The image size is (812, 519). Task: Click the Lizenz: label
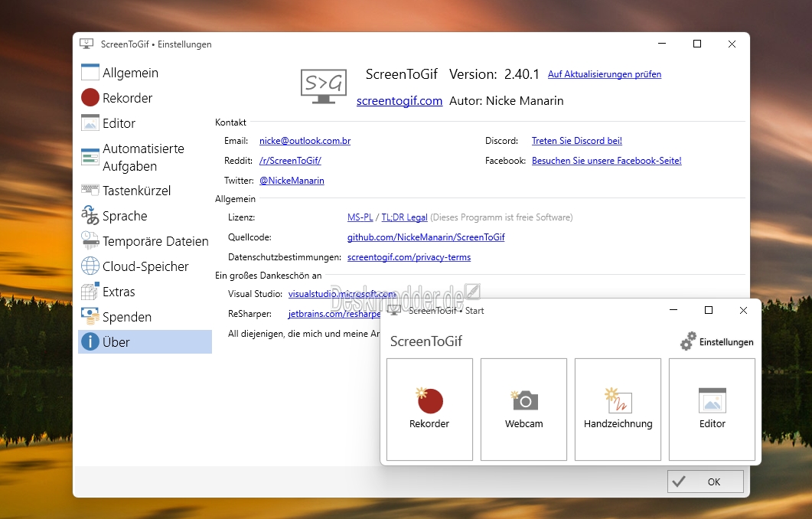[x=241, y=217]
